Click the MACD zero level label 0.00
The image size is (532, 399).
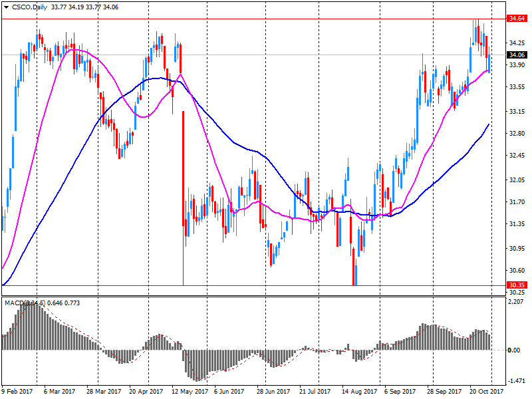pos(514,350)
